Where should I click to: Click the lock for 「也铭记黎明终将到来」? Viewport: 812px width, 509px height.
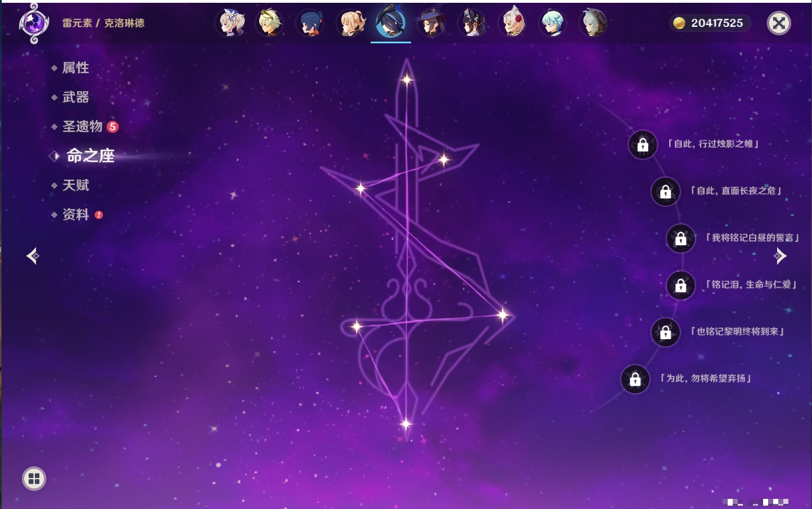pyautogui.click(x=665, y=332)
